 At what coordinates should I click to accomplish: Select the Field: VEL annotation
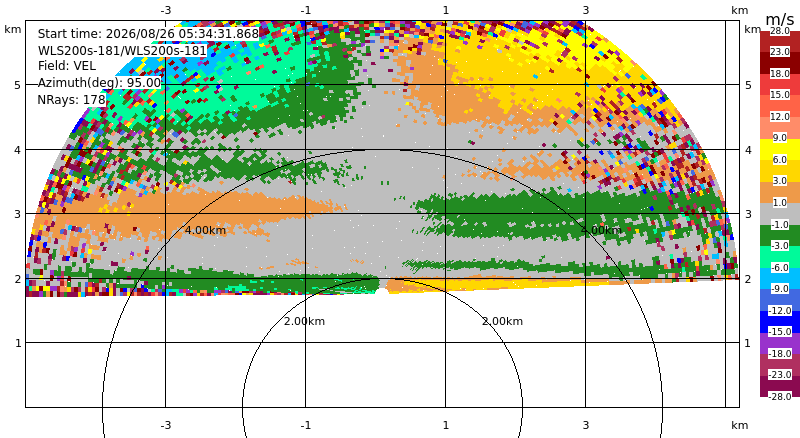pos(67,66)
